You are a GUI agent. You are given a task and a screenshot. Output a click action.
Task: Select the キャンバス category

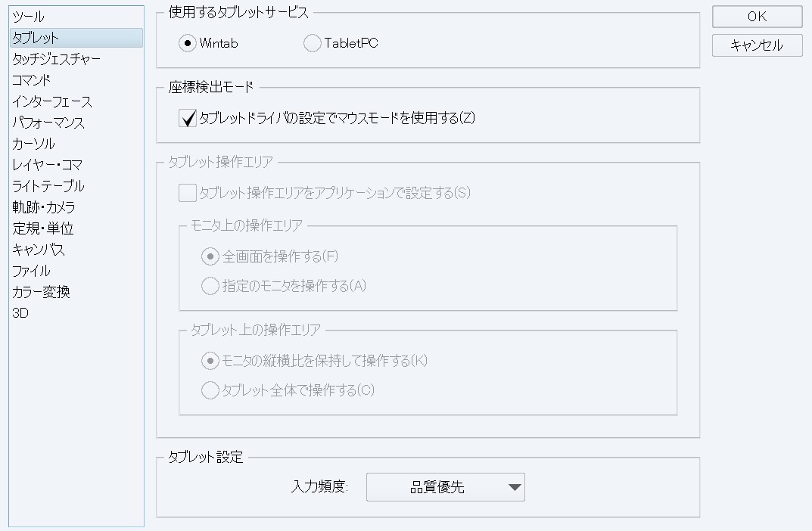coord(38,250)
